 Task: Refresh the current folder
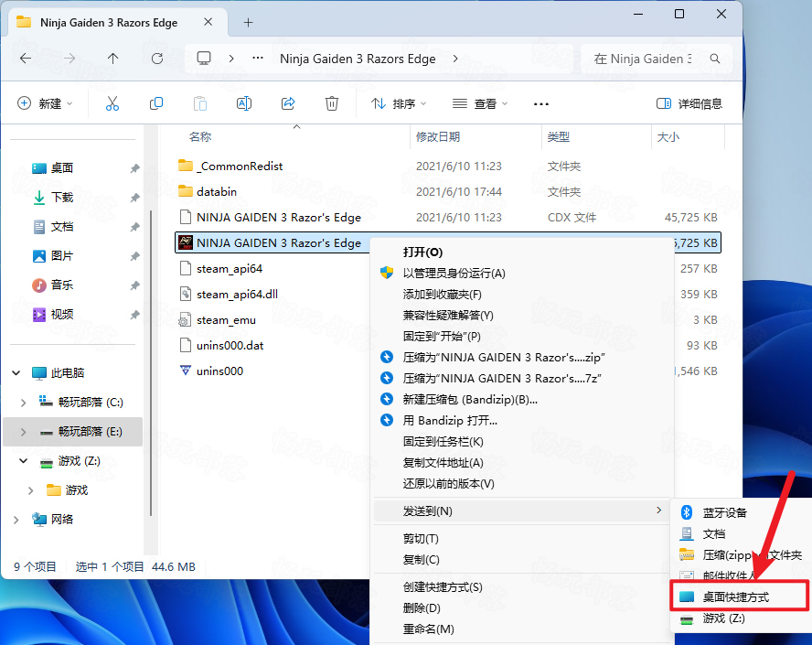(157, 59)
